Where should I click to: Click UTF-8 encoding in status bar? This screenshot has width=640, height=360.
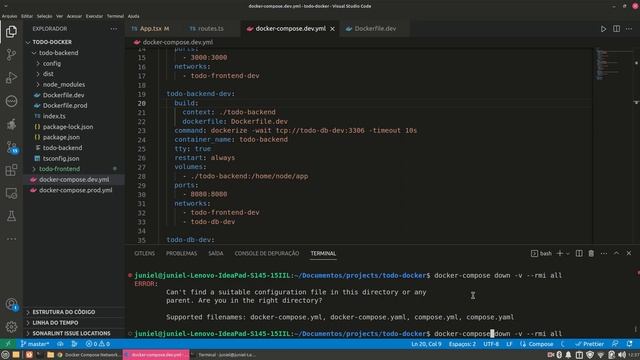pyautogui.click(x=491, y=344)
